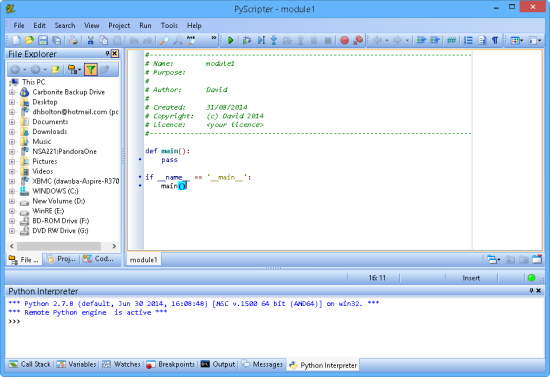Toggle the word wrap document icon
The image size is (550, 377).
coord(482,41)
